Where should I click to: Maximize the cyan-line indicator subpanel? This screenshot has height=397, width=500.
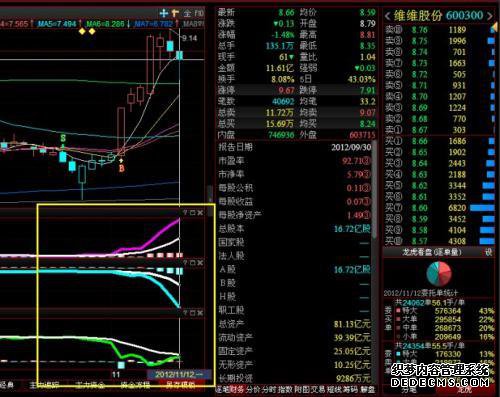193,263
